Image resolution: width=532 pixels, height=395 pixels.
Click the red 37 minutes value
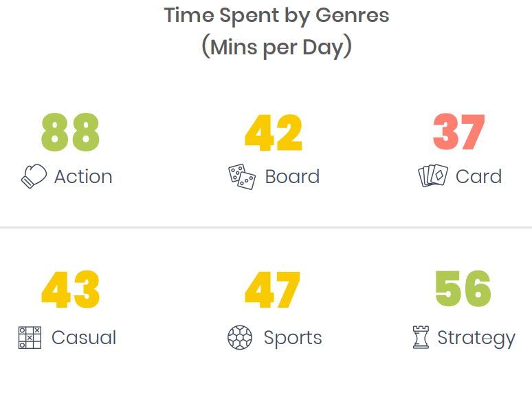pos(459,131)
